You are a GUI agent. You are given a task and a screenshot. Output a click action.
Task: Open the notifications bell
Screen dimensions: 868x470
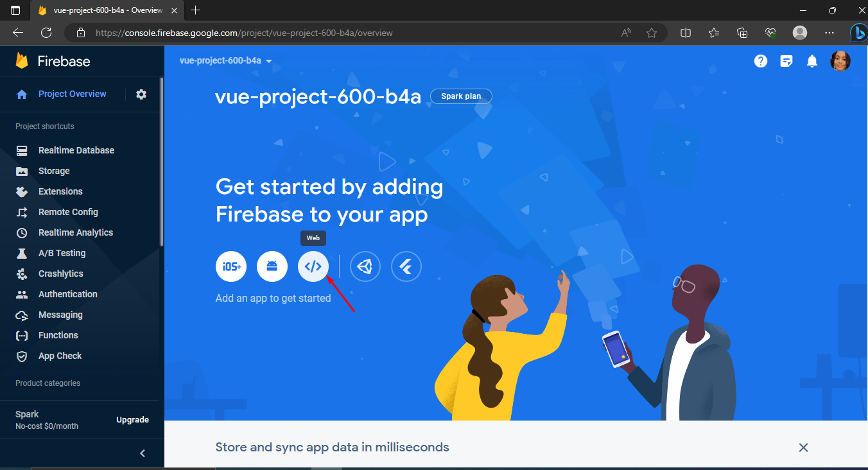[812, 61]
